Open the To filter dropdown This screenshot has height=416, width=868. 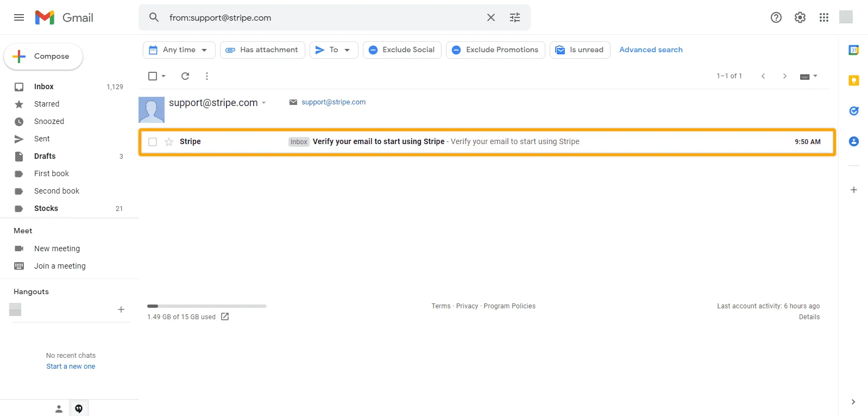point(334,50)
